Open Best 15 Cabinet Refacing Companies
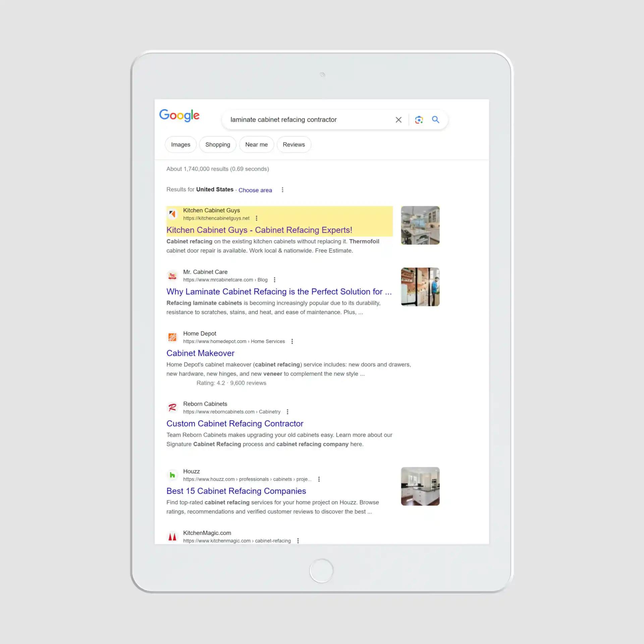The height and width of the screenshot is (644, 644). (236, 491)
